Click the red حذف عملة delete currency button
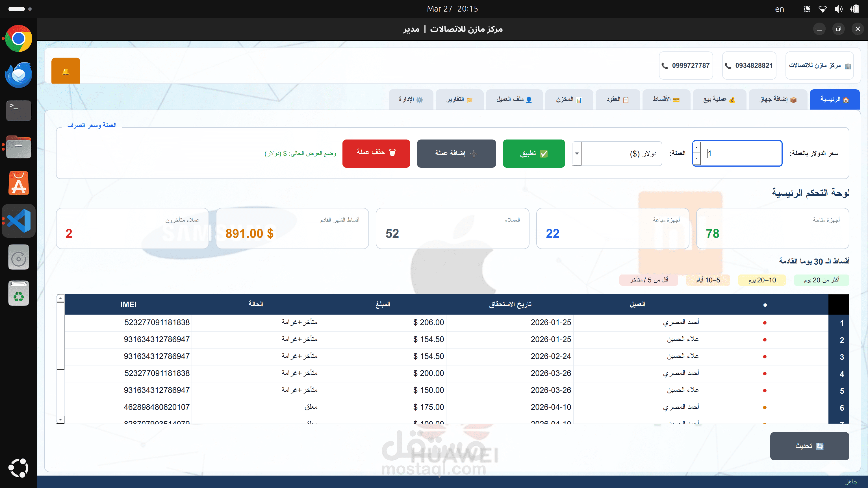This screenshot has height=488, width=868. tap(376, 154)
